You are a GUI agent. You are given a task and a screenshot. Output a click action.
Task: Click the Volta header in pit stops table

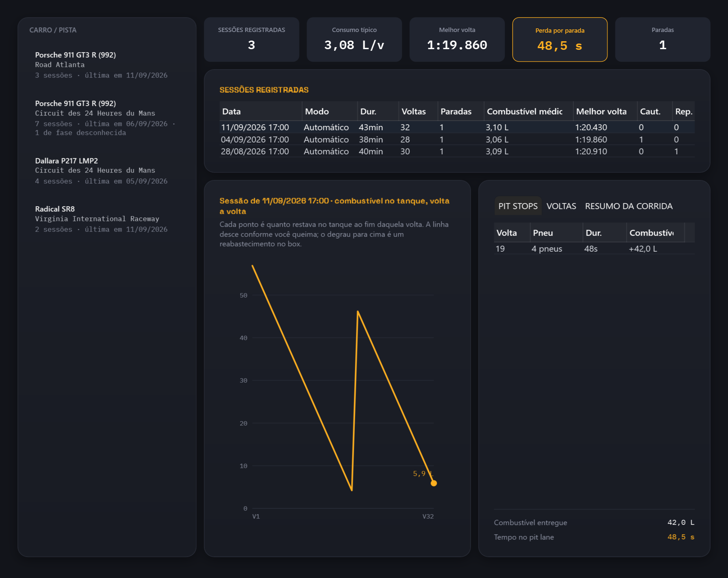tap(512, 233)
